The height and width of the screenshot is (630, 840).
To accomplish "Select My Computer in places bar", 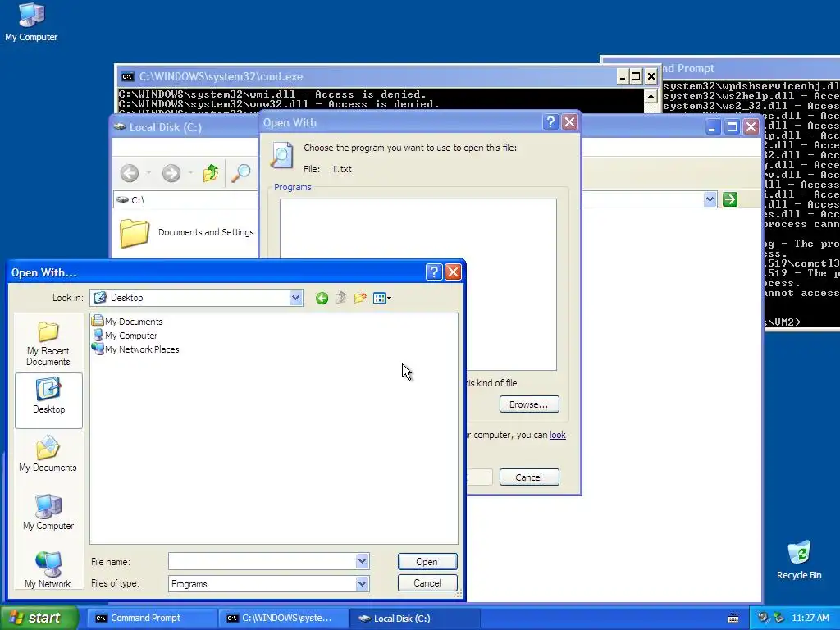I will click(x=48, y=513).
